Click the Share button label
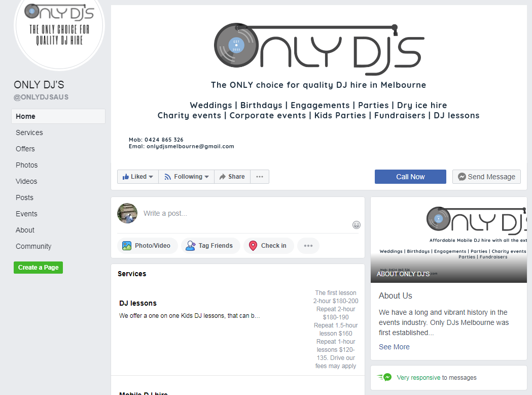 236,177
